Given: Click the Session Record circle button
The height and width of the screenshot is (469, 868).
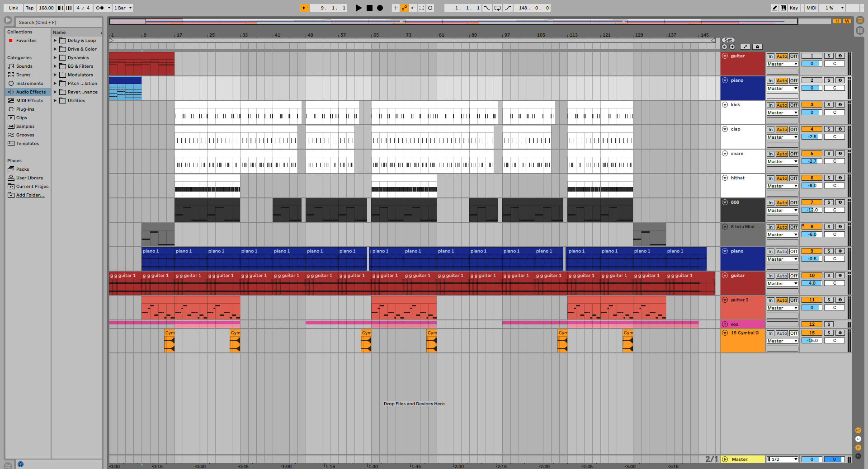Looking at the screenshot, I should pyautogui.click(x=430, y=8).
